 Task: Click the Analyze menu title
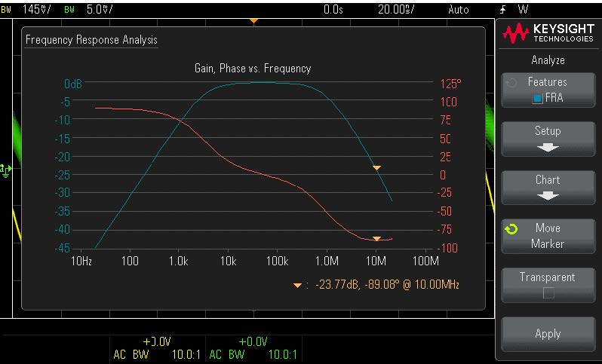[x=548, y=60]
